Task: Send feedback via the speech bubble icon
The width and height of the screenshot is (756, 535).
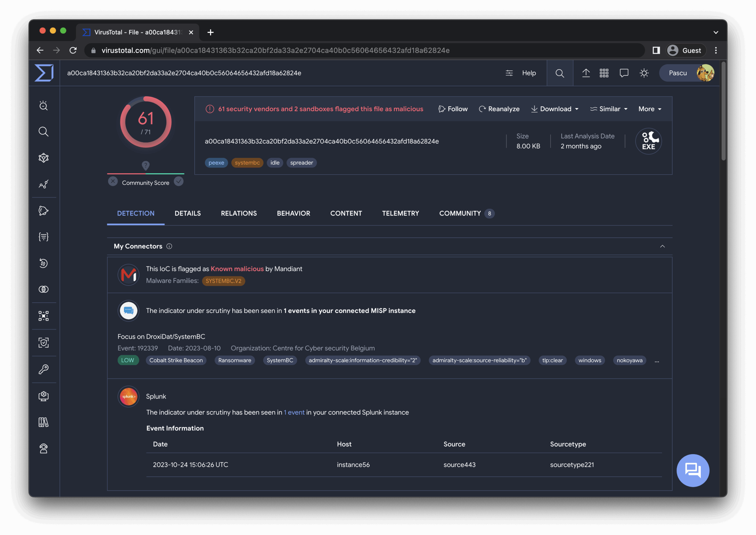Action: point(624,73)
